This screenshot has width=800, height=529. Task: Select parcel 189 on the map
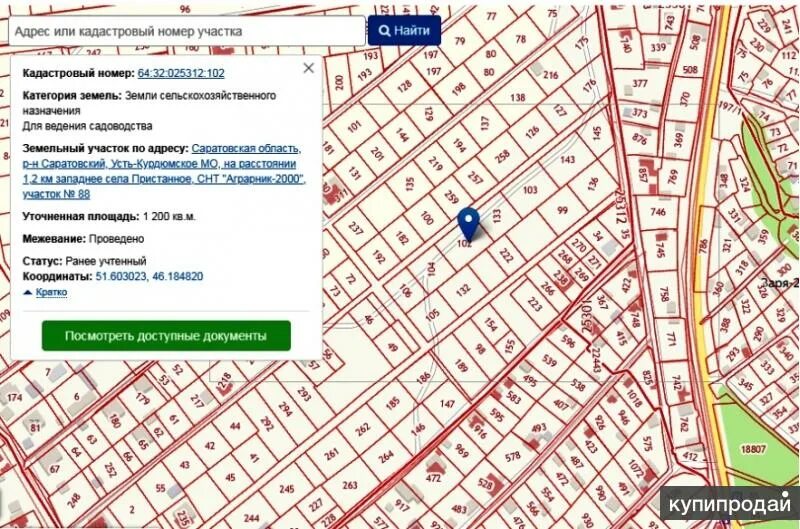coord(461,366)
